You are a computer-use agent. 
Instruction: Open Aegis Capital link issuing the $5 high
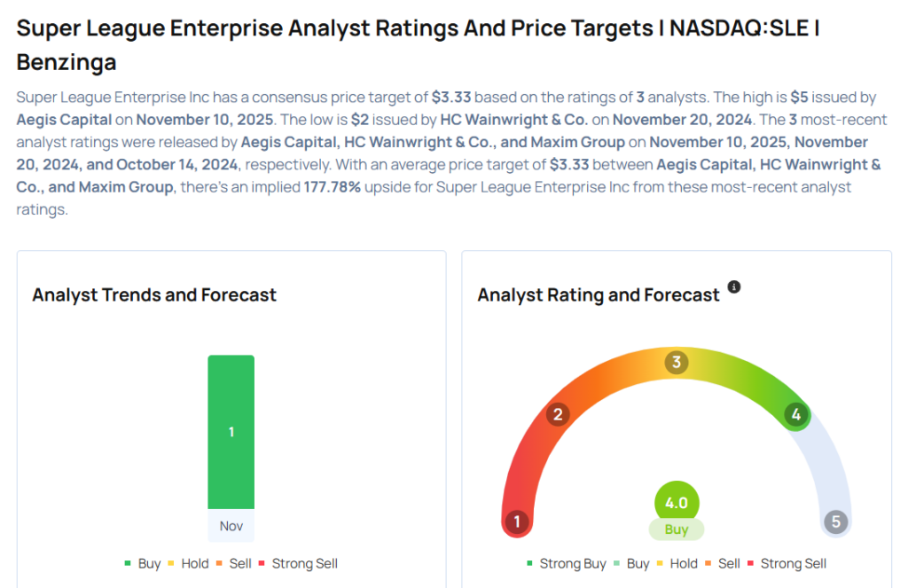click(x=64, y=119)
